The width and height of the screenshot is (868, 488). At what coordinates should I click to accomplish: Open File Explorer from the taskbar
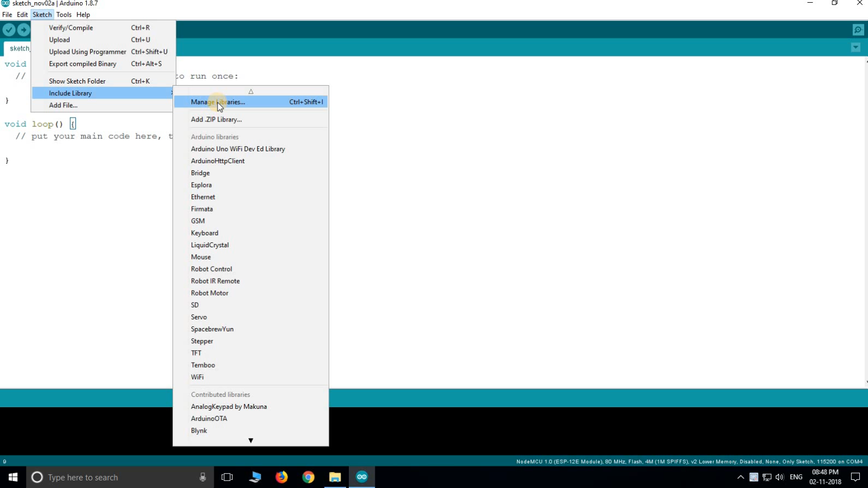pos(335,477)
